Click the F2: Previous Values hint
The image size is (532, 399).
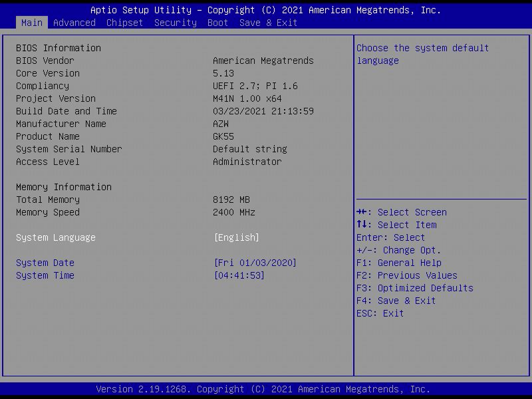pos(407,275)
